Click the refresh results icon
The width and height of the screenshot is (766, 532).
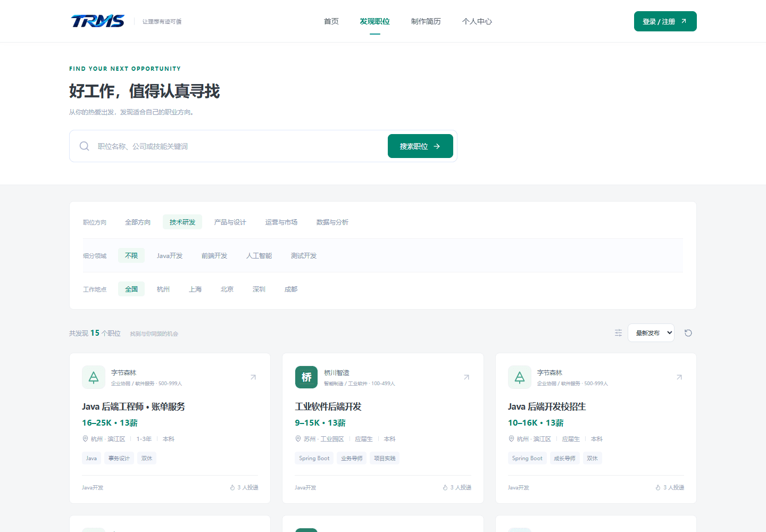pos(688,333)
